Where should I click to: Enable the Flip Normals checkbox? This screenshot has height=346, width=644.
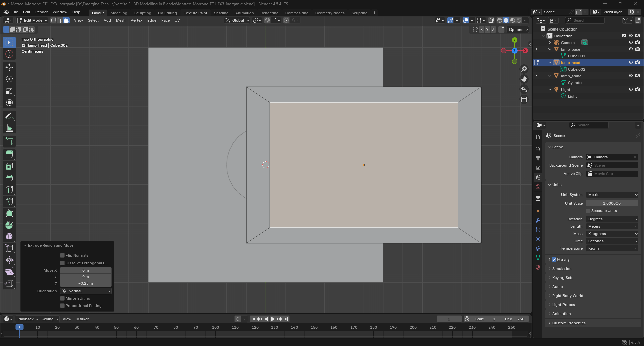[x=62, y=255]
